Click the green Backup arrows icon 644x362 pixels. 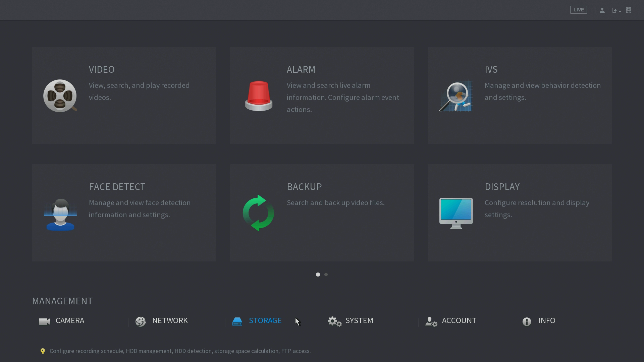click(258, 213)
